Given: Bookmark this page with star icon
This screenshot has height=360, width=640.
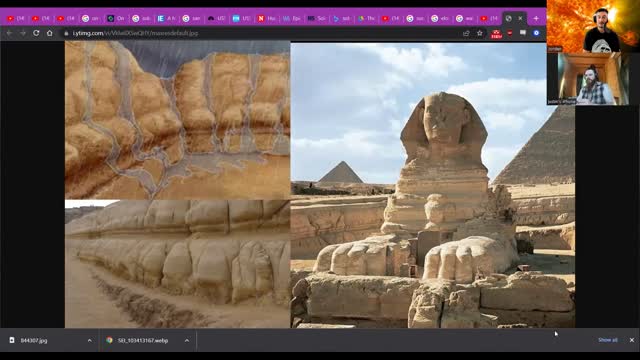Looking at the screenshot, I should pos(480,33).
